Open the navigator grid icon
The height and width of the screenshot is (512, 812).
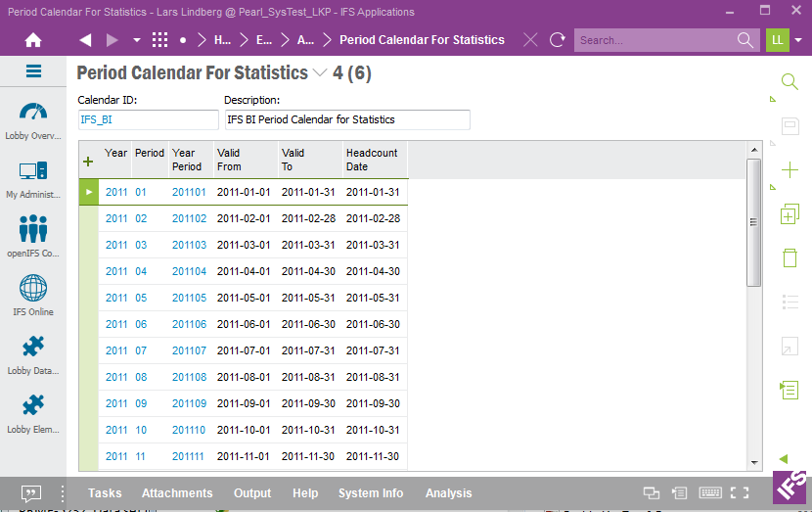pyautogui.click(x=160, y=40)
